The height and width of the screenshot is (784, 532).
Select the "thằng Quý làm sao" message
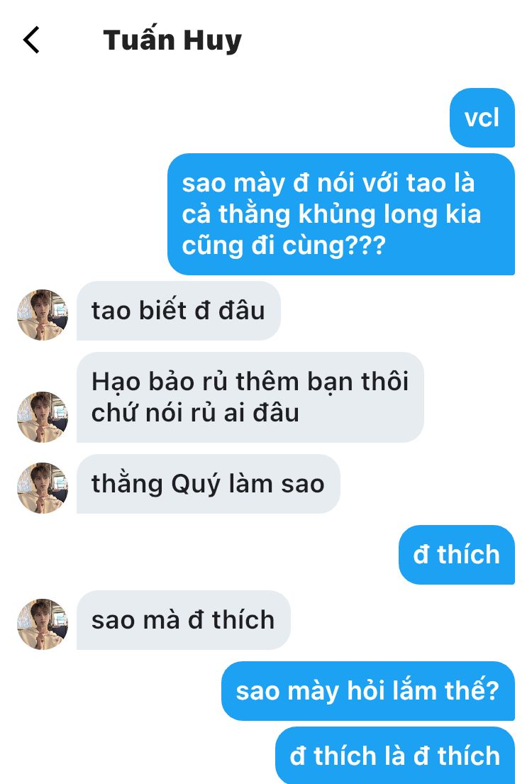[x=208, y=483]
